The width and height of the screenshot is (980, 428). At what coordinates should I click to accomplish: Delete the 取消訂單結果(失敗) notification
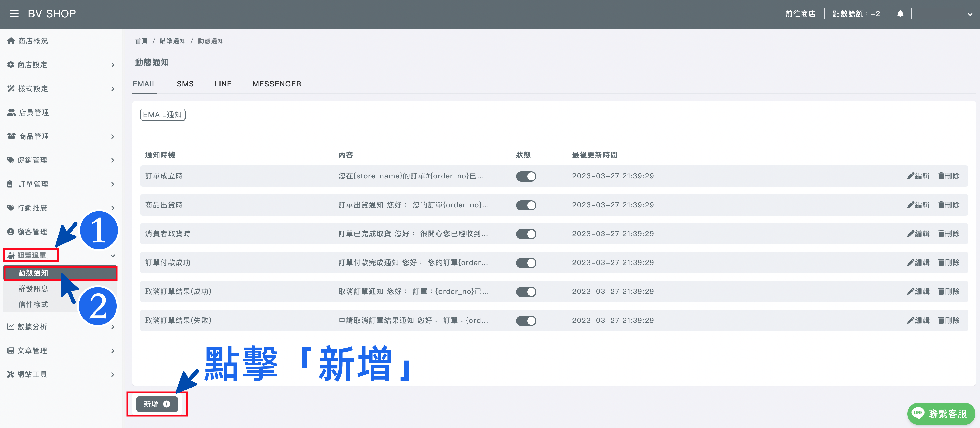click(949, 320)
